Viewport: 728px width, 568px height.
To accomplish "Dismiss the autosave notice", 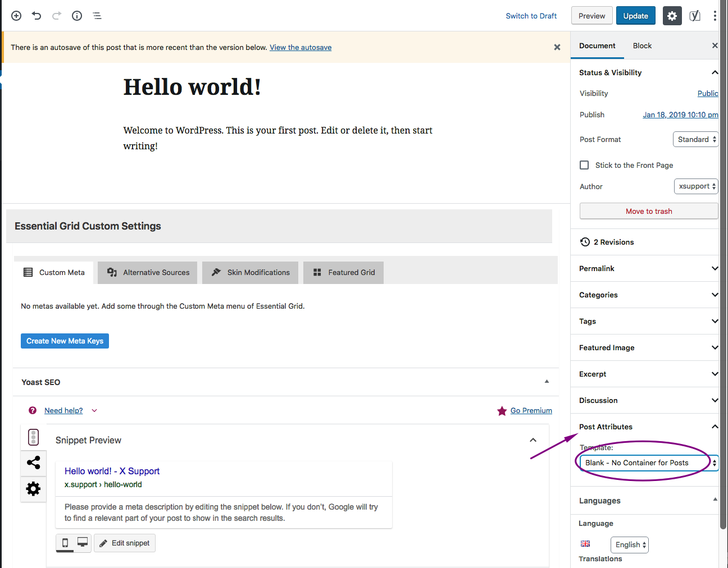I will [x=557, y=47].
